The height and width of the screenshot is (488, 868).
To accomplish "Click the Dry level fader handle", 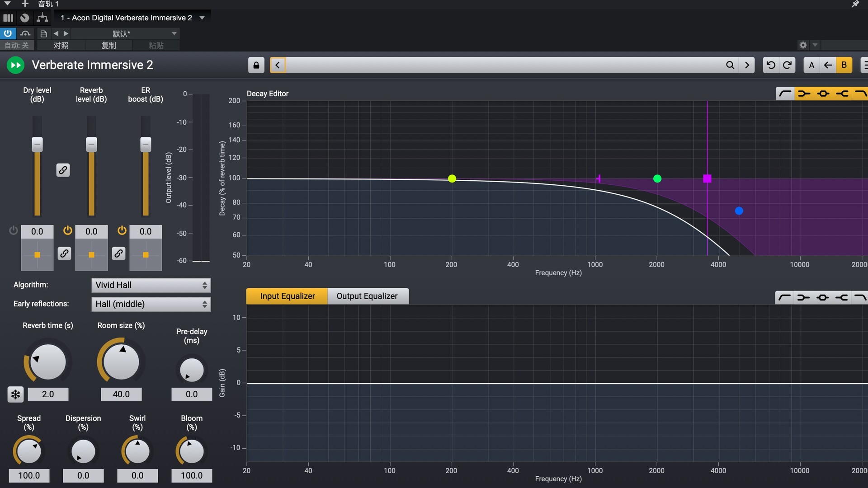I will point(37,145).
